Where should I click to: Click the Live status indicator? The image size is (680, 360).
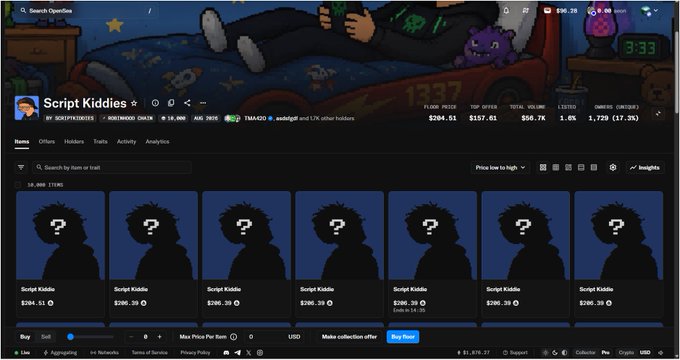[22, 353]
